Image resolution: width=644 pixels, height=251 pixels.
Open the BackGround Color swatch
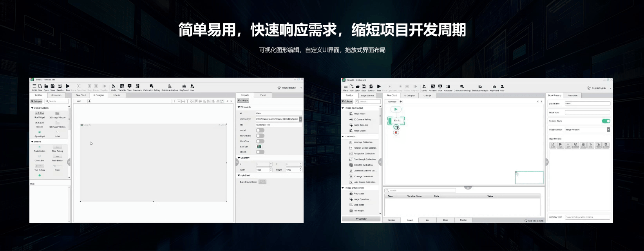262,182
